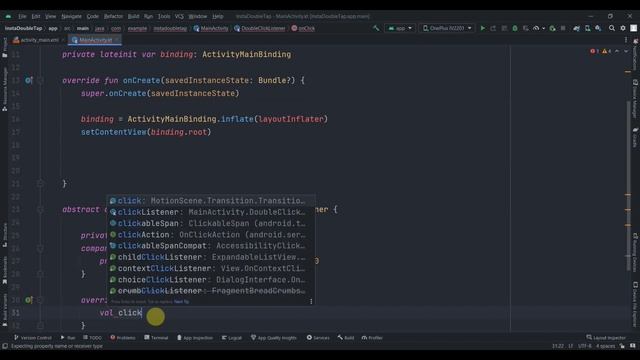This screenshot has width=640, height=360.
Task: Open the TODO tool window
Action: click(x=92, y=338)
